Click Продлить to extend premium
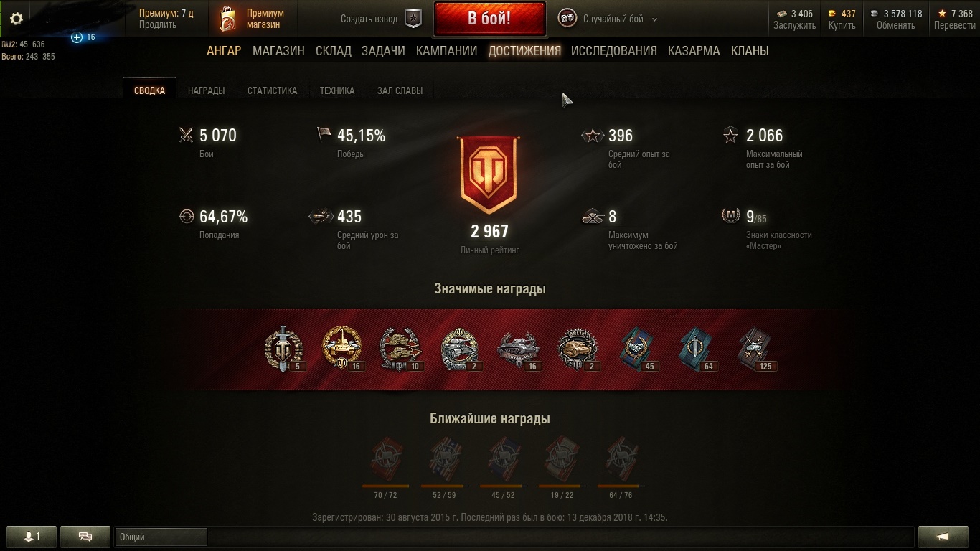980x551 pixels. pyautogui.click(x=158, y=25)
